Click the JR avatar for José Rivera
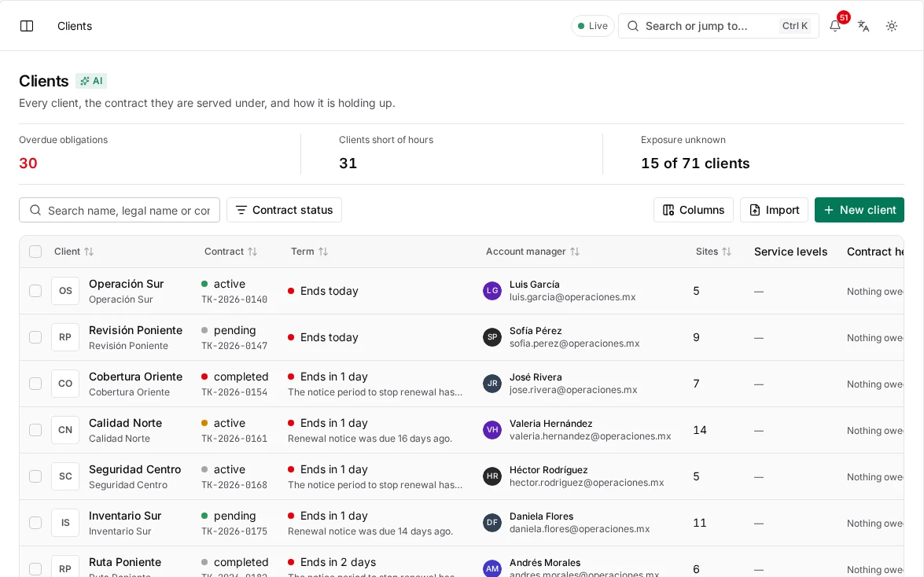The width and height of the screenshot is (924, 577). (492, 383)
